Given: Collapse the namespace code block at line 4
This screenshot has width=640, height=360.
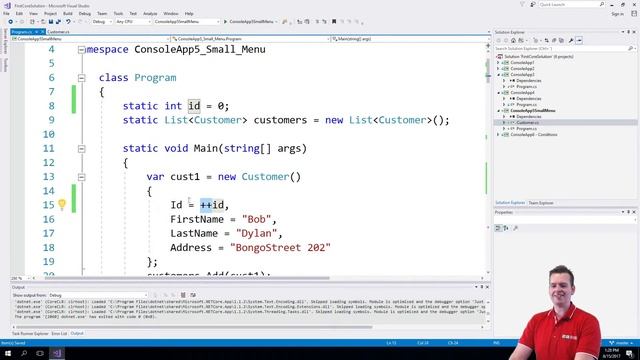Looking at the screenshot, I should tap(82, 50).
